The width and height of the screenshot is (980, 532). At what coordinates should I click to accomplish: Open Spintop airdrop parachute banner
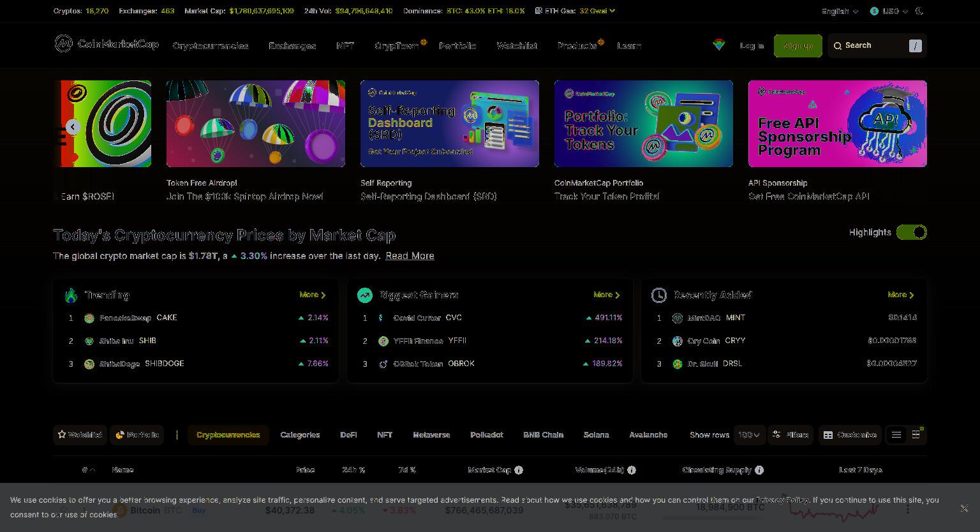(256, 124)
